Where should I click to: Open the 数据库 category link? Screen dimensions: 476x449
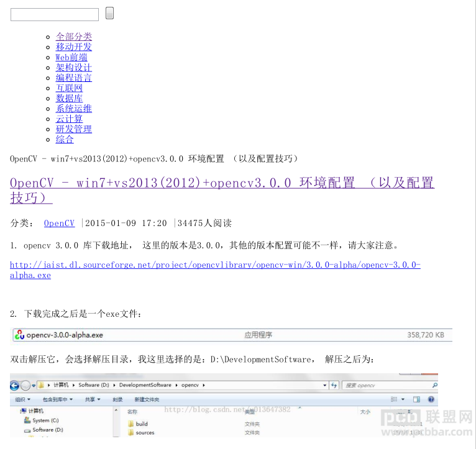69,98
